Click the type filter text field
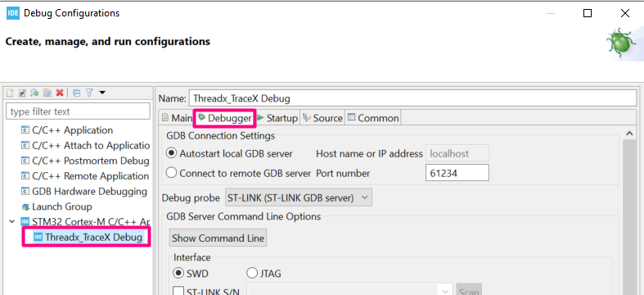The height and width of the screenshot is (295, 644). click(78, 111)
